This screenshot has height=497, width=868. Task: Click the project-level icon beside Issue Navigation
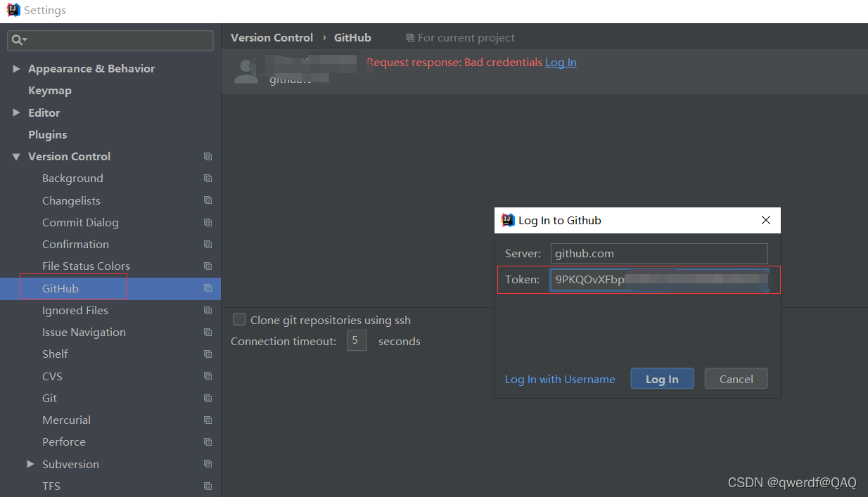click(x=208, y=333)
